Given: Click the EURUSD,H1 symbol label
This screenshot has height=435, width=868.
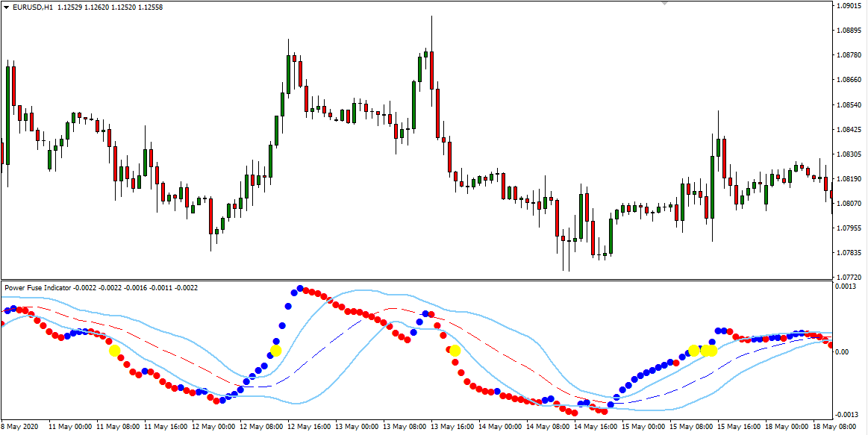Looking at the screenshot, I should pyautogui.click(x=33, y=7).
